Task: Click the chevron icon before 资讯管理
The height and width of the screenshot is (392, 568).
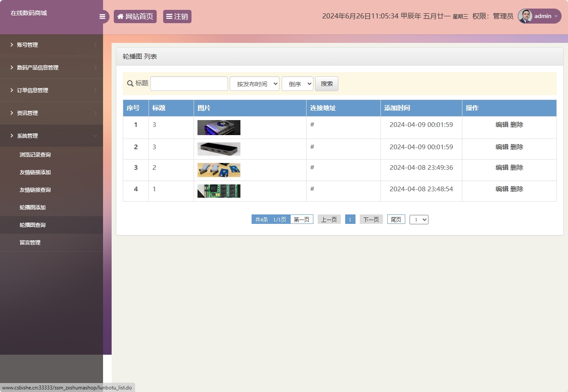Action: tap(11, 113)
